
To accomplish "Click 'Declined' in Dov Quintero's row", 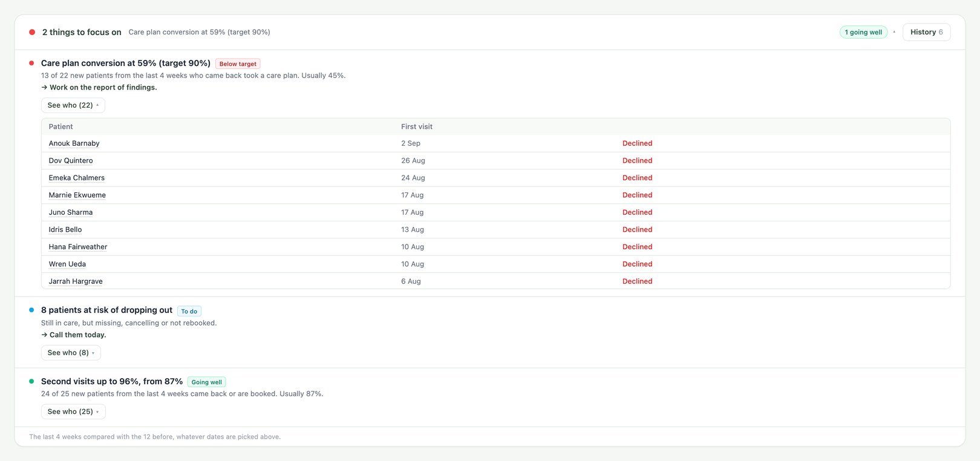I will click(x=638, y=160).
